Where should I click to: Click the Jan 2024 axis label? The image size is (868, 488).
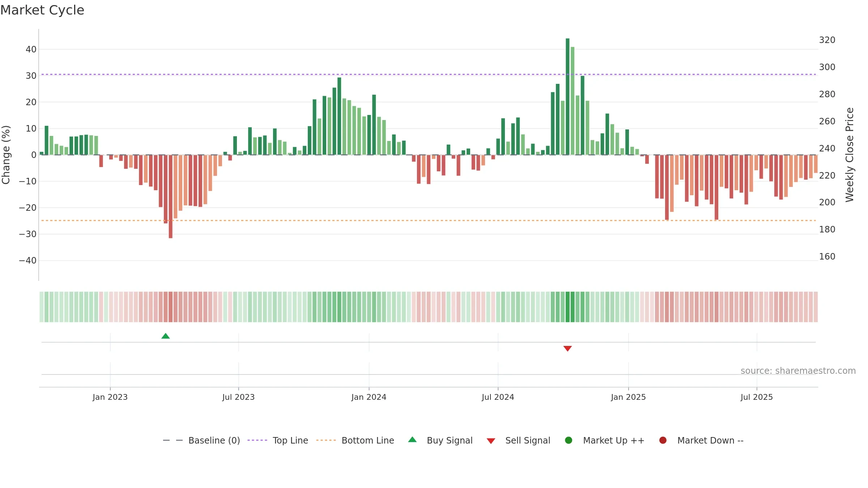369,397
